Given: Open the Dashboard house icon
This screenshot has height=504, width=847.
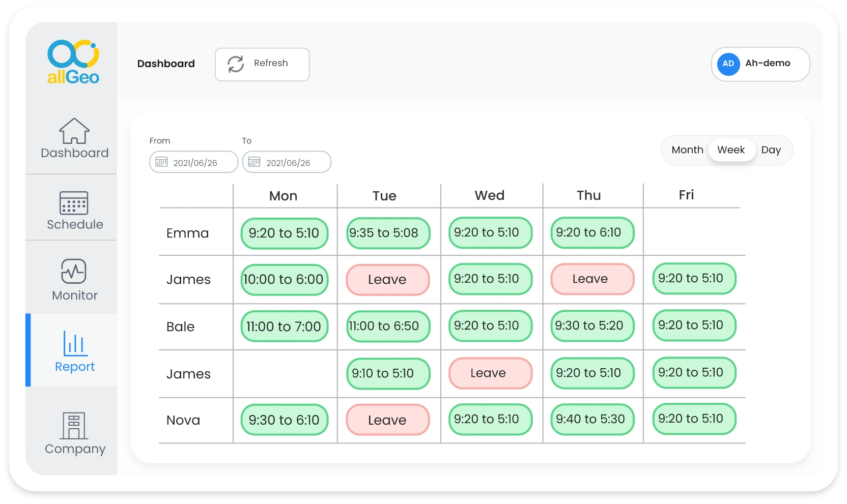Looking at the screenshot, I should pos(74,131).
